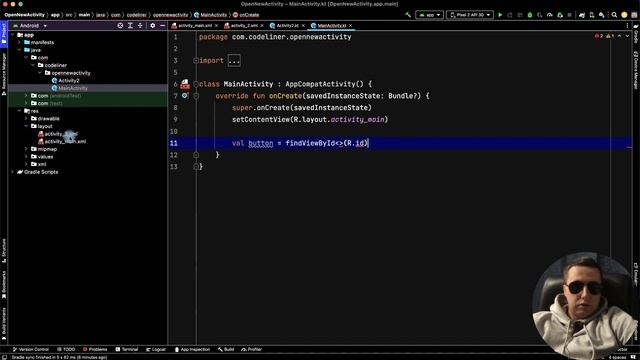The height and width of the screenshot is (360, 640).
Task: Open App Inspection tool window
Action: tap(192, 349)
